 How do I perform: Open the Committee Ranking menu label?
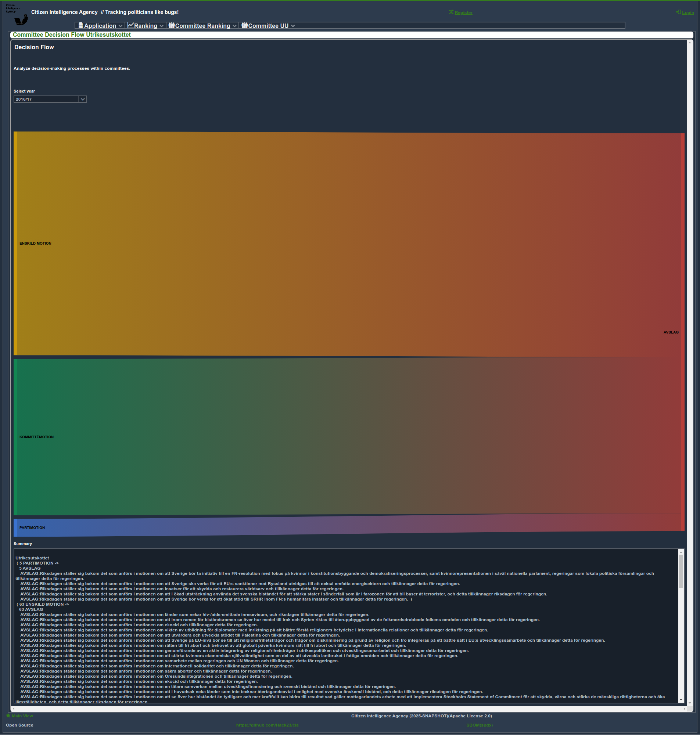pos(202,26)
